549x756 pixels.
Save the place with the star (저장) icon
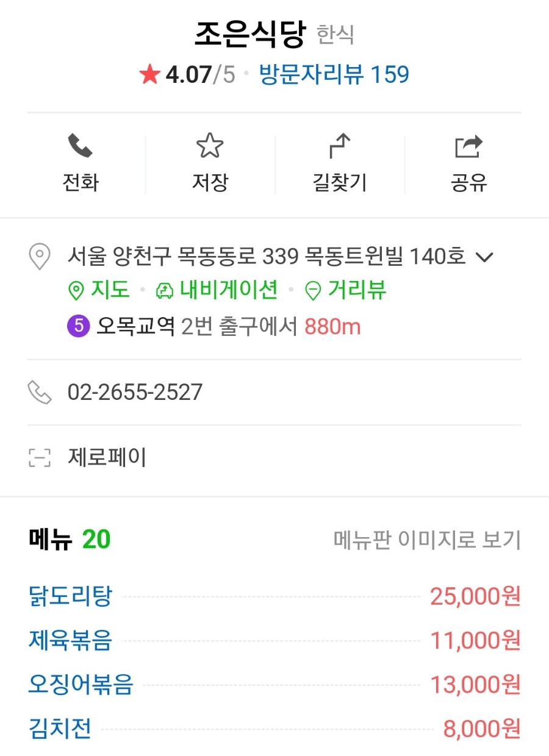click(210, 147)
